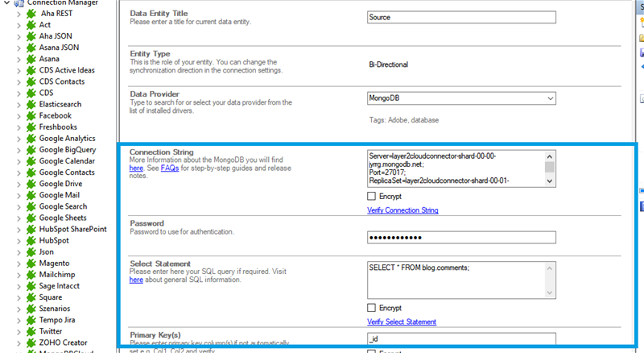Click the Google BigQuery connection icon
The width and height of the screenshot is (644, 353).
click(x=31, y=149)
